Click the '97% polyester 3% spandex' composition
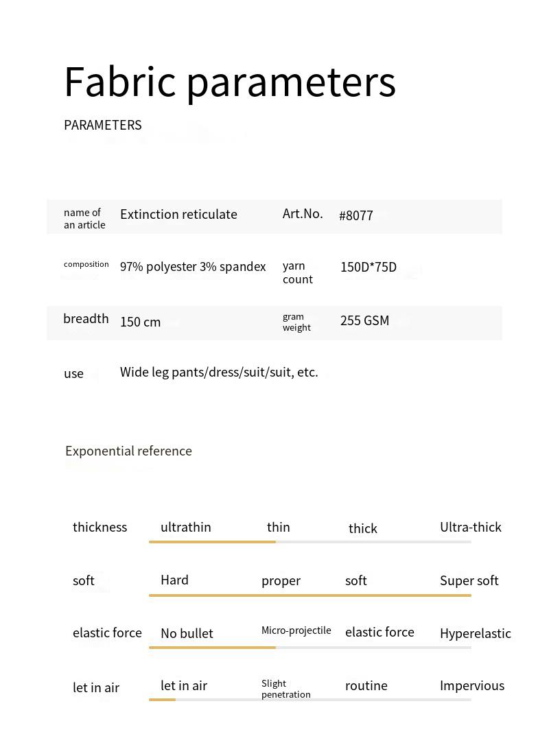Screen dimensions: 549x756 [x=193, y=267]
